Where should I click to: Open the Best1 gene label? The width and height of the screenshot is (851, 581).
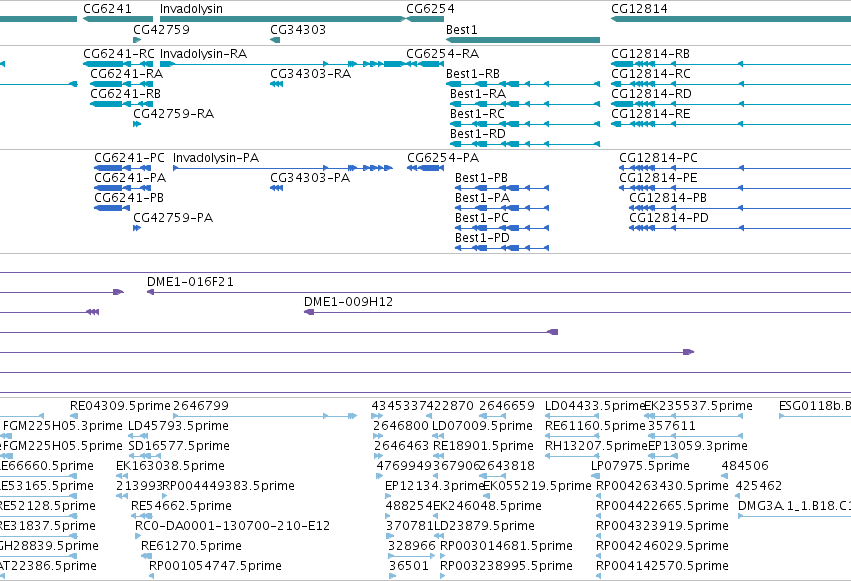coord(462,29)
